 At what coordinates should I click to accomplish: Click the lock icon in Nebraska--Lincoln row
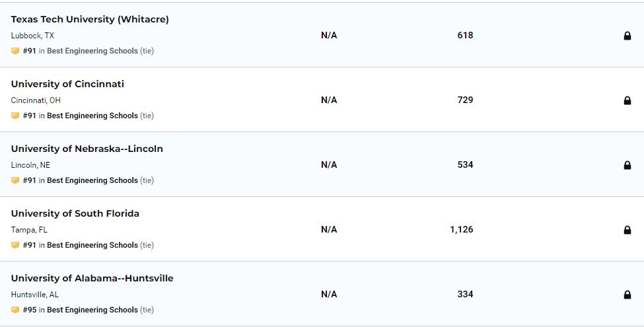pyautogui.click(x=627, y=165)
